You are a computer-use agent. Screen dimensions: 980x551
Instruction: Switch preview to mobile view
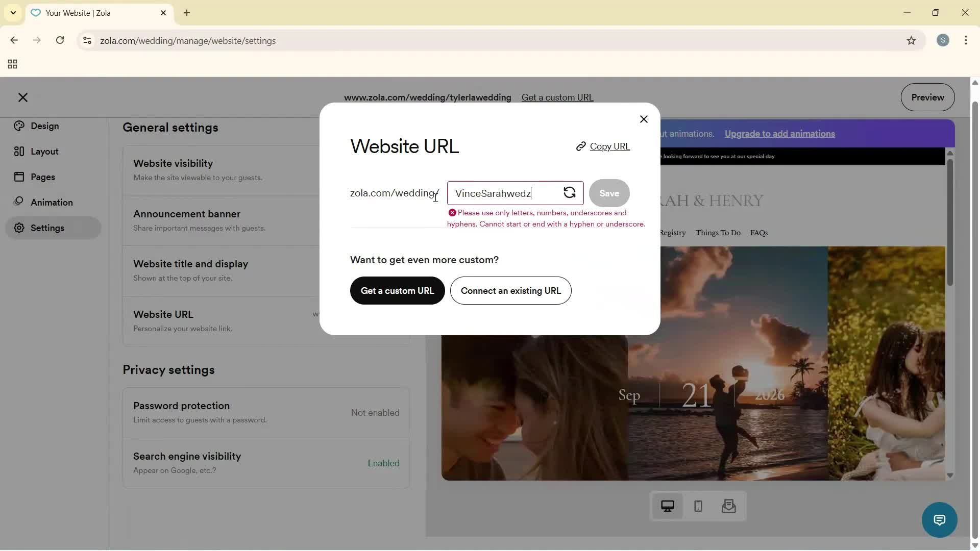click(x=698, y=506)
